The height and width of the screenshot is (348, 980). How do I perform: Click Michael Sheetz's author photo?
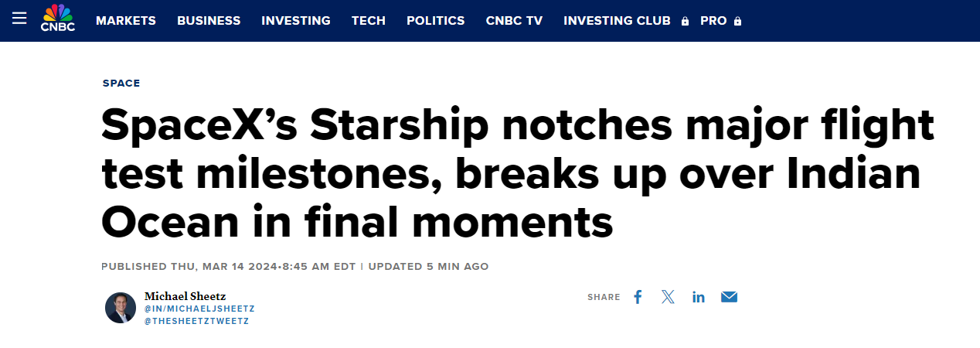(121, 308)
